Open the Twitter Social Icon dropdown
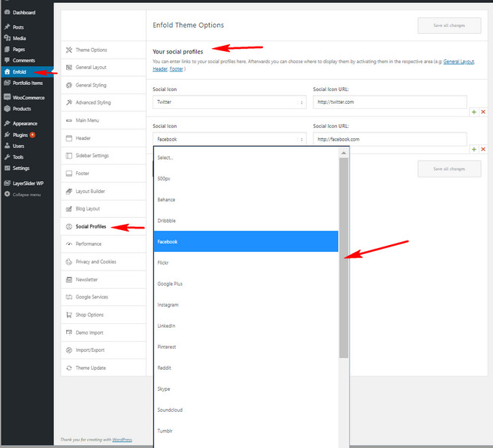Image resolution: width=493 pixels, height=448 pixels. click(x=229, y=102)
